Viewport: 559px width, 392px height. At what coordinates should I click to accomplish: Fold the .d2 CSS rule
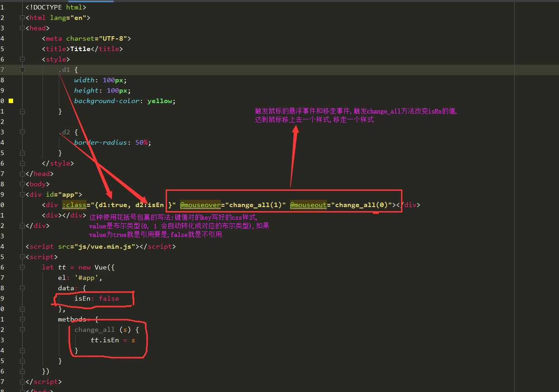[22, 132]
